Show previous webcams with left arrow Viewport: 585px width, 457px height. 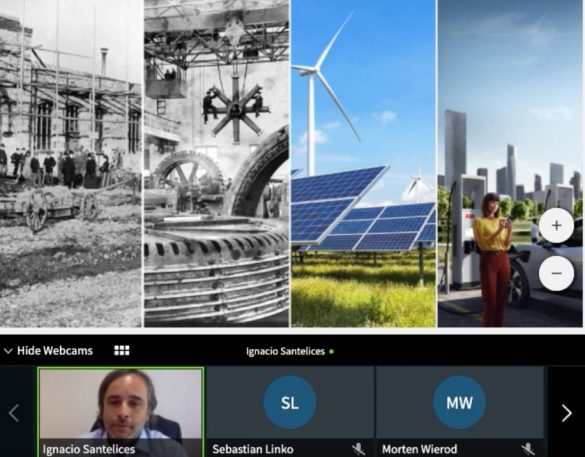tap(14, 413)
